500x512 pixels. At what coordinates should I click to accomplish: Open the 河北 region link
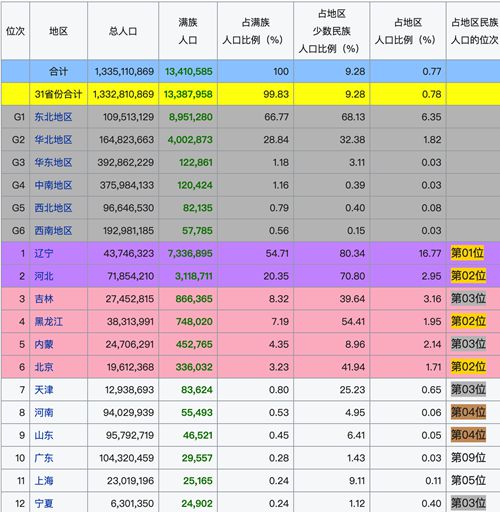pyautogui.click(x=44, y=276)
